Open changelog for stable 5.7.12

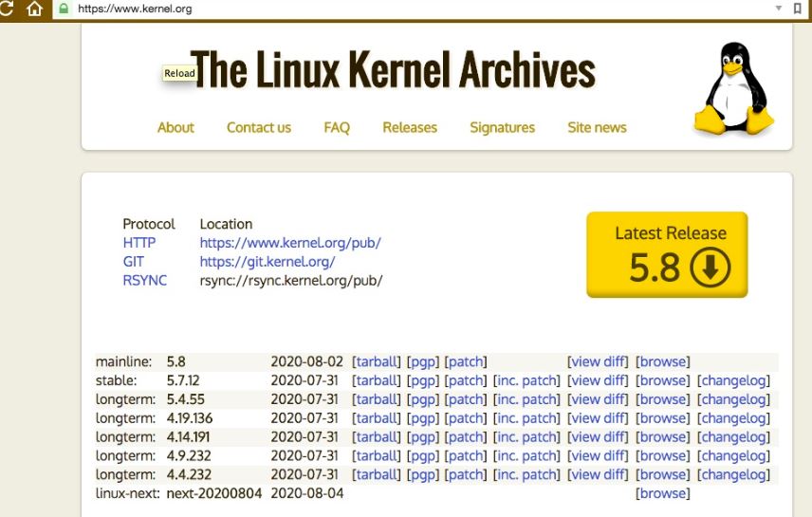[734, 380]
